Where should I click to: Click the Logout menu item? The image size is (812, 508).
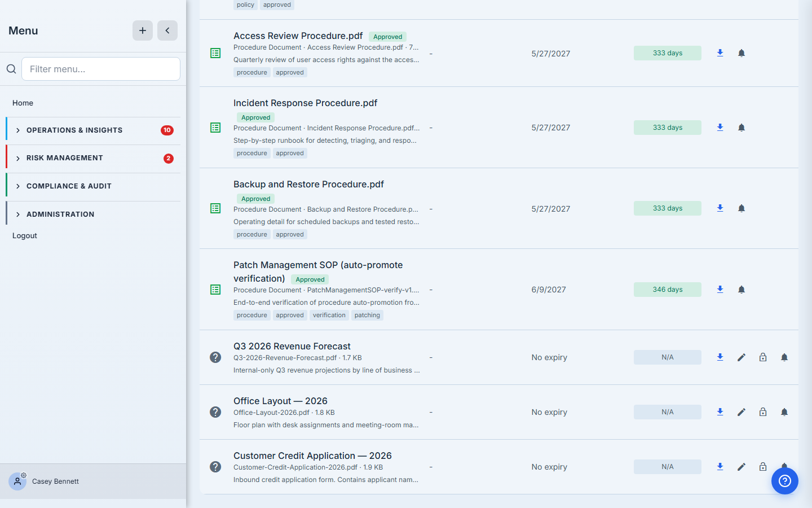point(25,235)
